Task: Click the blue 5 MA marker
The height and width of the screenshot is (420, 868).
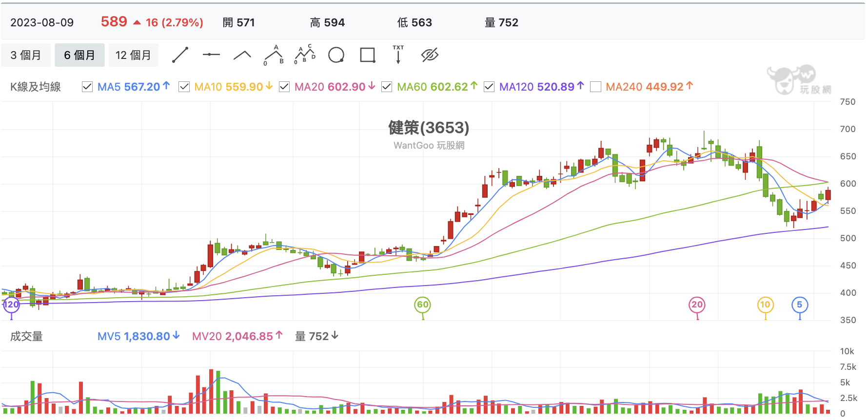Action: click(800, 305)
